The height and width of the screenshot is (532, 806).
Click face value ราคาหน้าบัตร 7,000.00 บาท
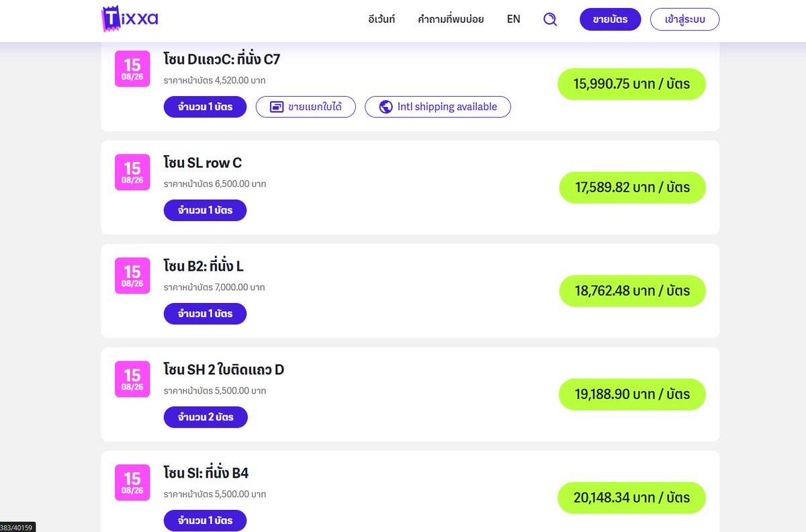(x=214, y=287)
